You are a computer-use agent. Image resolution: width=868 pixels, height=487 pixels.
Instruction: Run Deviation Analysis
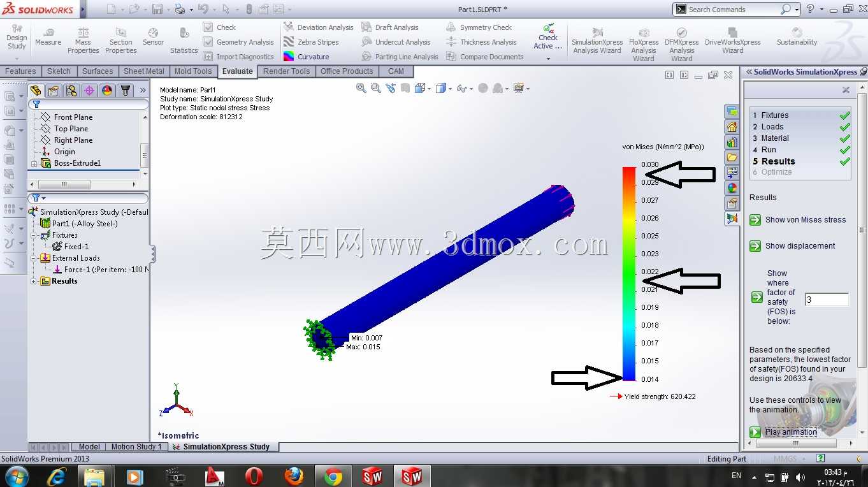[318, 27]
